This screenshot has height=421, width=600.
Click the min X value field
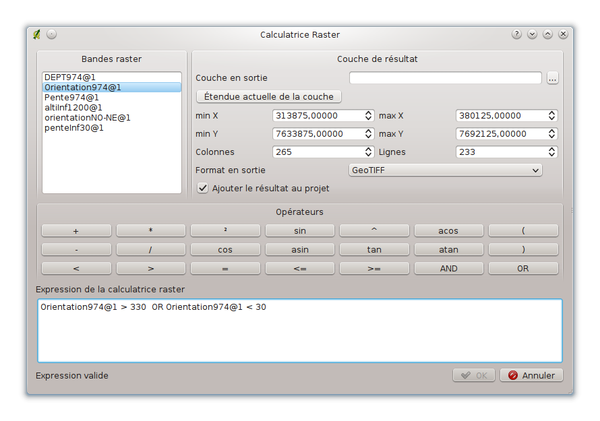click(316, 116)
